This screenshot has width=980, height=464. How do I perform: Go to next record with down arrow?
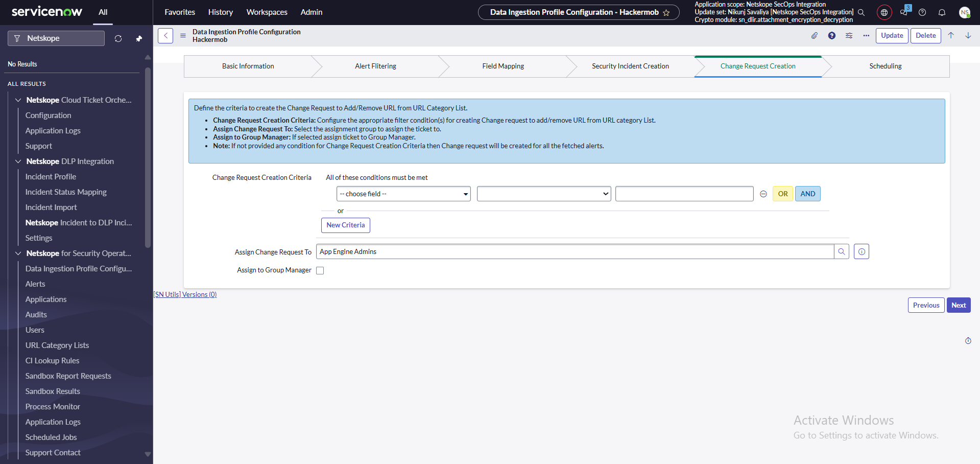pyautogui.click(x=968, y=35)
